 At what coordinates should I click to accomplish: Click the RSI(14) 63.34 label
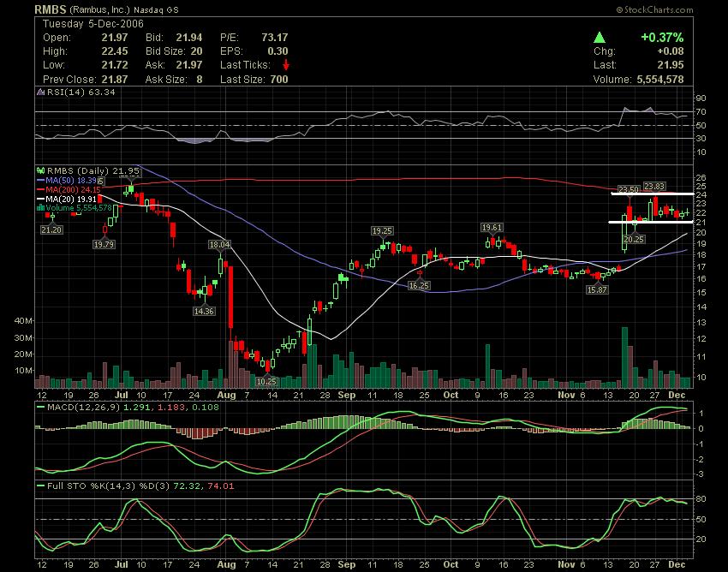coord(81,92)
